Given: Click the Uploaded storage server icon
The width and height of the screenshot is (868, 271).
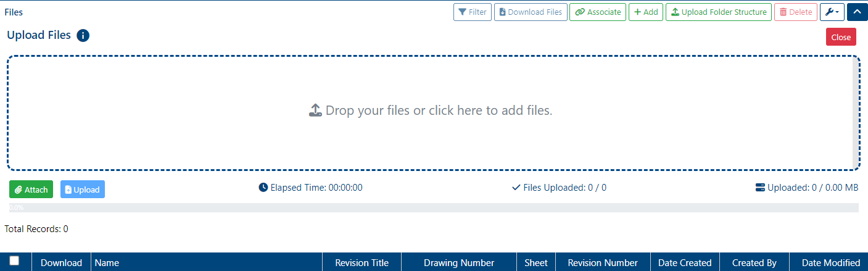Looking at the screenshot, I should tap(760, 187).
